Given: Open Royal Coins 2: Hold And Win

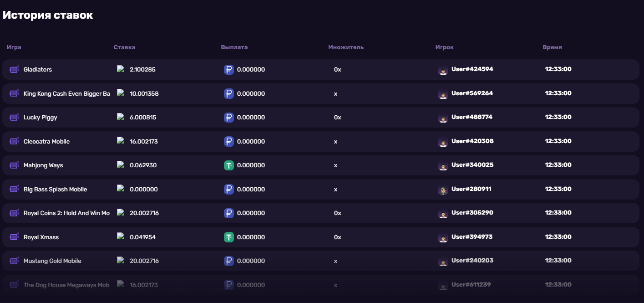Looking at the screenshot, I should pyautogui.click(x=66, y=213).
